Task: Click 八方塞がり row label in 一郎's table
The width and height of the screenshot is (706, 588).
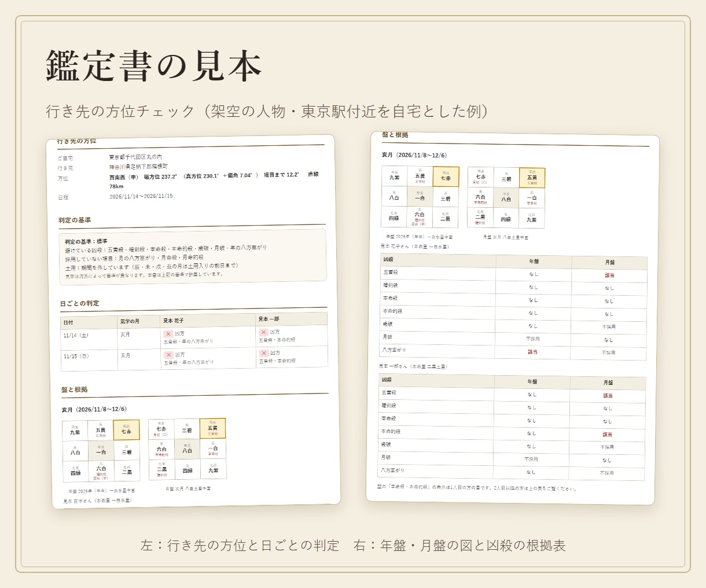Action: tap(392, 471)
